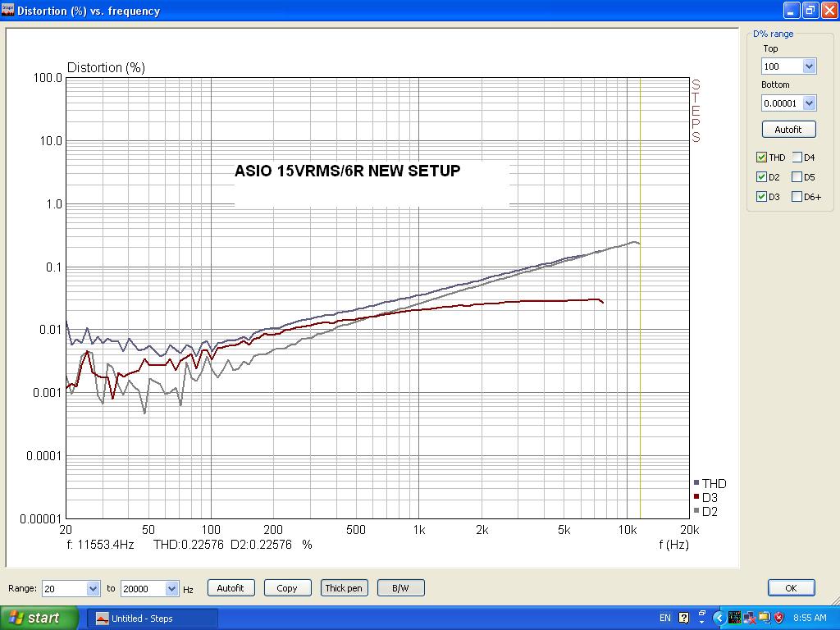
Task: Click the disconnected network tray icon
Action: [x=749, y=618]
